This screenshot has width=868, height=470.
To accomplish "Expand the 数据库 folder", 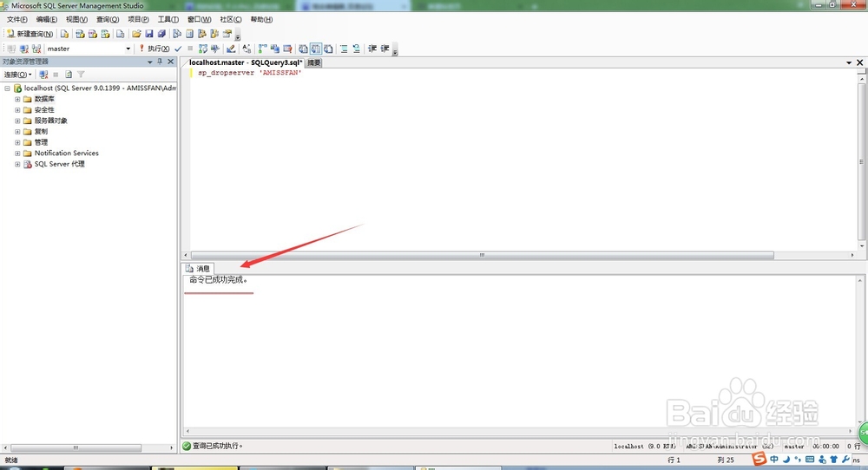I will pyautogui.click(x=17, y=99).
